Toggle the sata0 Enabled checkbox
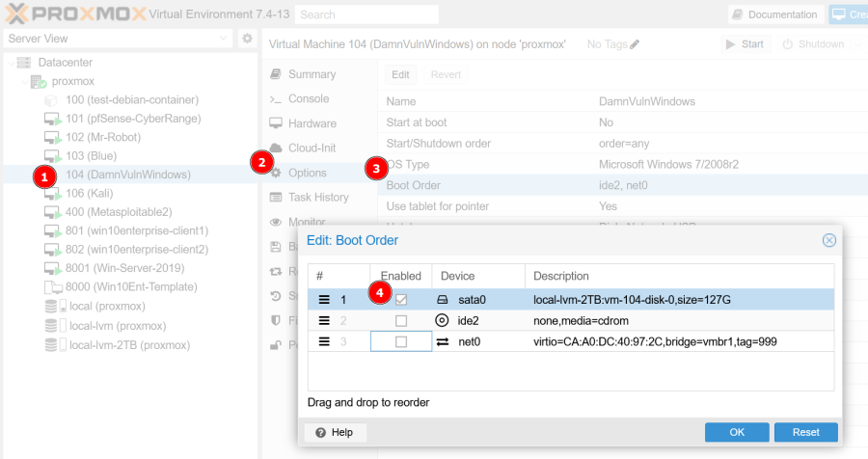Image resolution: width=868 pixels, height=459 pixels. pyautogui.click(x=401, y=300)
